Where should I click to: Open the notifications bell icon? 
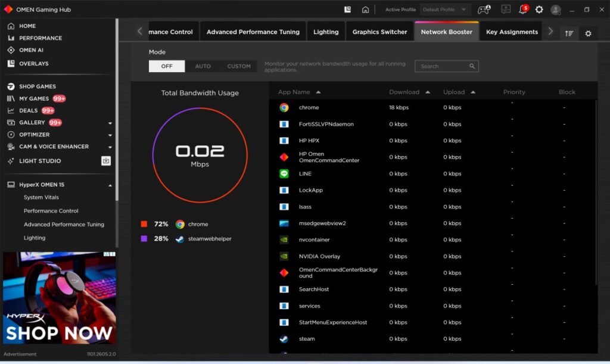523,10
